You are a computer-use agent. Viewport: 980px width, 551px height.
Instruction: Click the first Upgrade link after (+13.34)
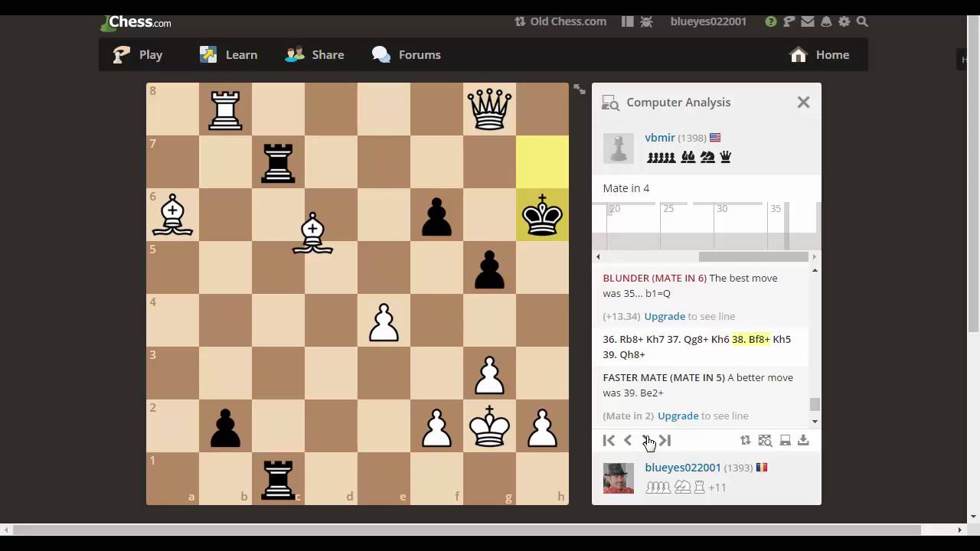(x=665, y=316)
